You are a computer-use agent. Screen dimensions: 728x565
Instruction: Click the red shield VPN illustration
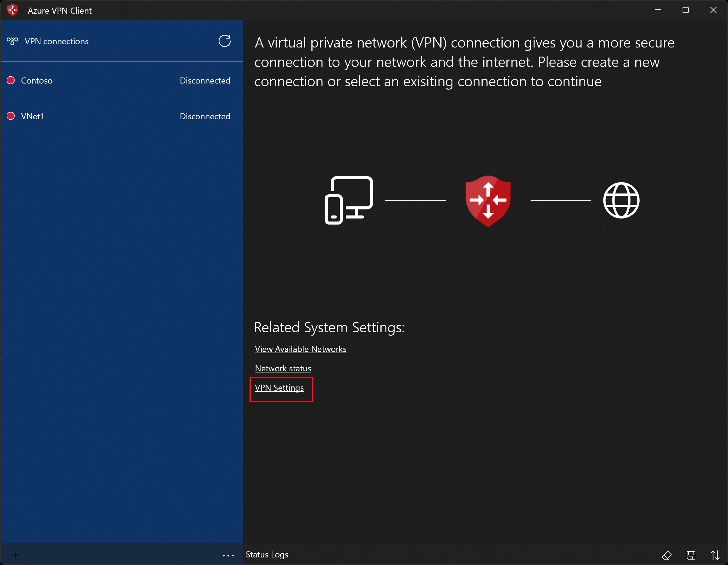488,201
